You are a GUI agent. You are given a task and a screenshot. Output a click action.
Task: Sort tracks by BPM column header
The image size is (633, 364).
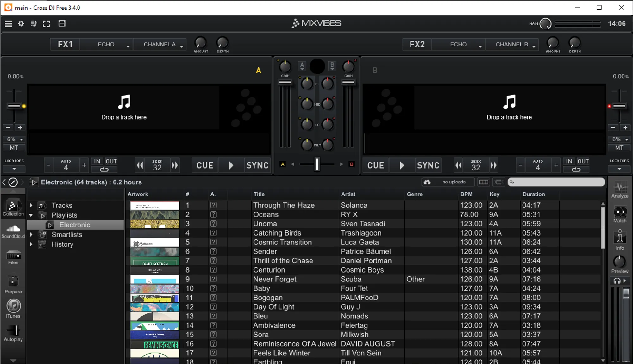tap(466, 194)
